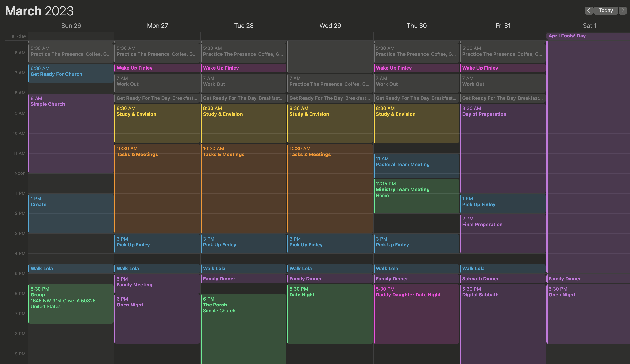Screen dimensions: 630x364
Task: Select the Sun 26 day header
Action: 71,26
